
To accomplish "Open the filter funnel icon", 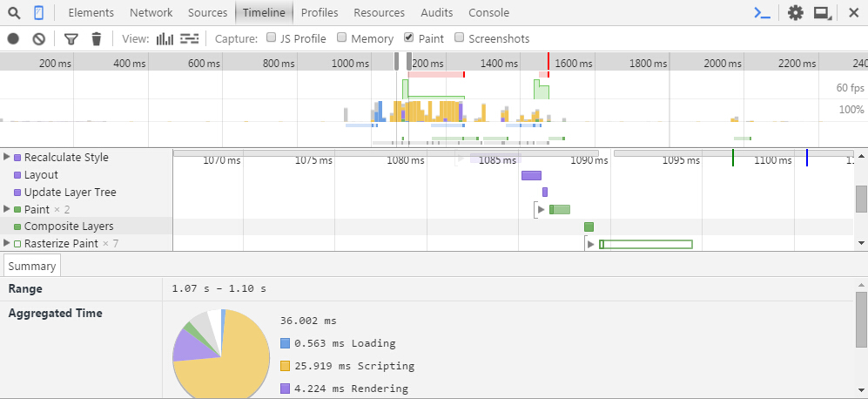I will coord(71,38).
